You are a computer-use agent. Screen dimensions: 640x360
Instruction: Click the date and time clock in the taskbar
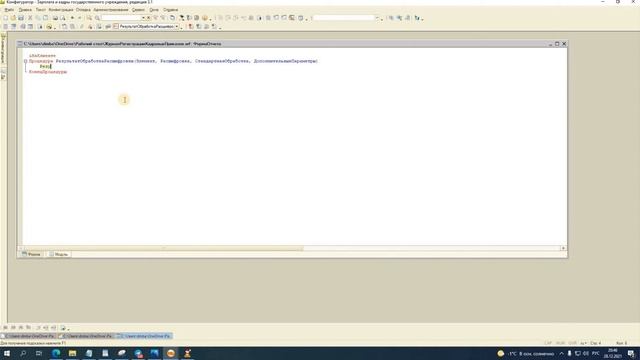point(612,353)
